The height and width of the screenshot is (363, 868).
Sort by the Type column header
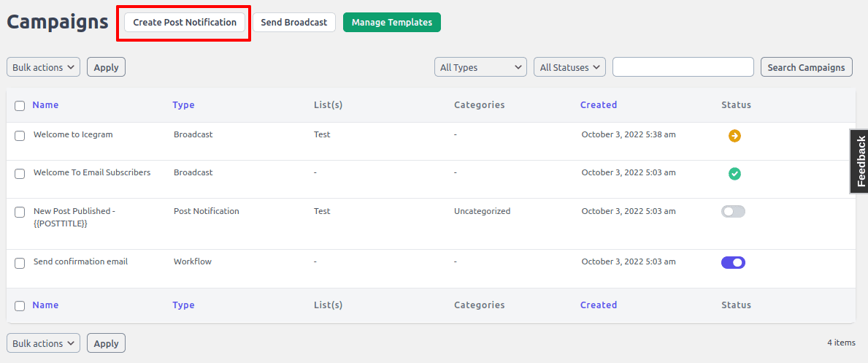(183, 104)
